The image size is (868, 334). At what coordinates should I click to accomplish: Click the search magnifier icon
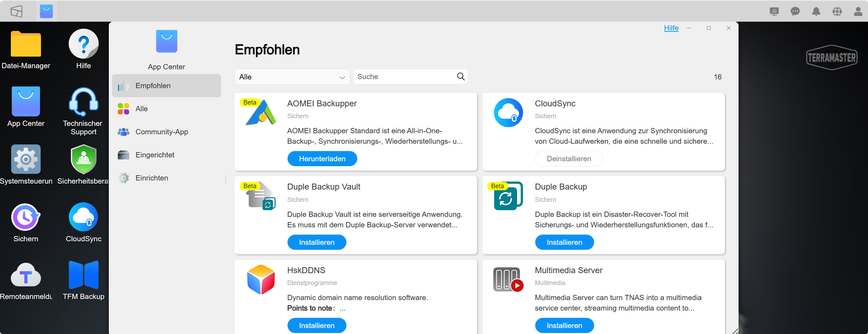[461, 77]
